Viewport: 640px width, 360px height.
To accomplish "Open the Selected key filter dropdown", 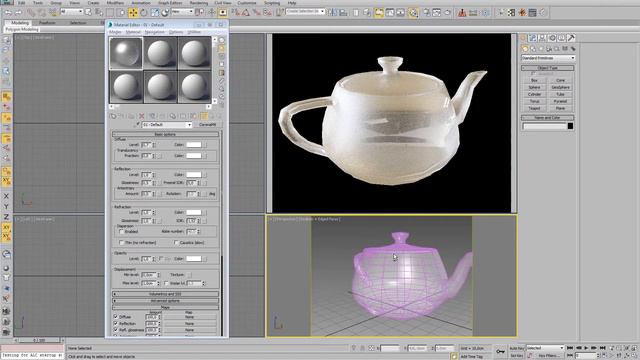I will (x=545, y=348).
